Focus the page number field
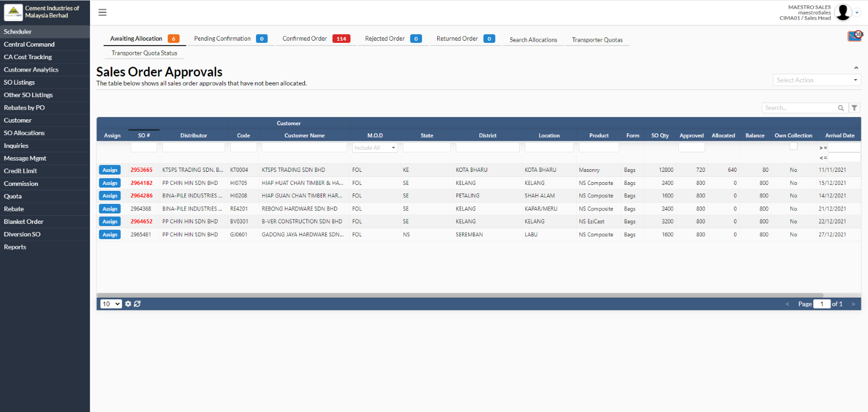 point(822,304)
